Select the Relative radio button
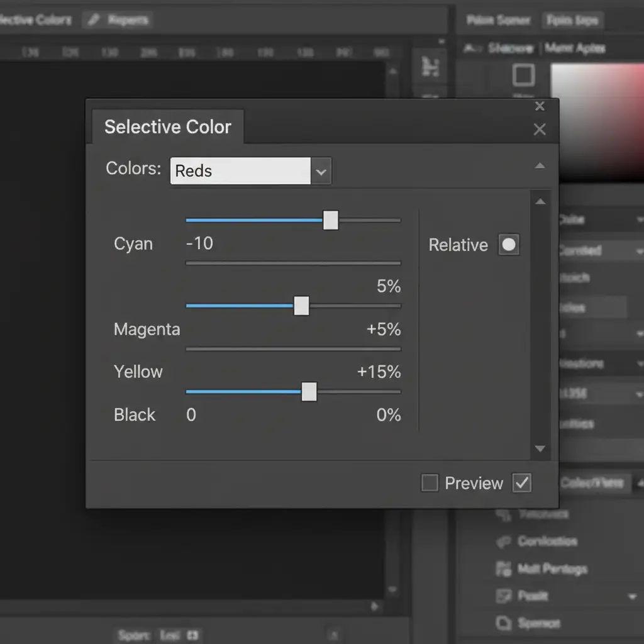The width and height of the screenshot is (644, 644). (x=509, y=245)
